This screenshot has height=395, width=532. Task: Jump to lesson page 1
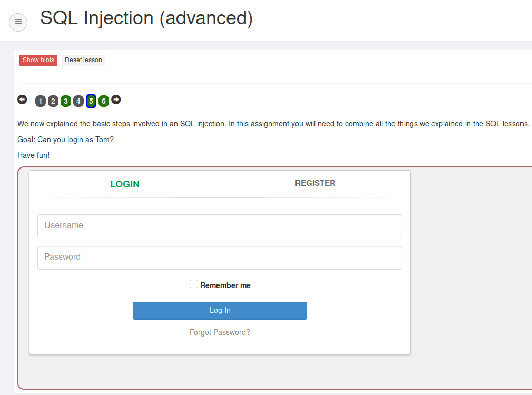tap(41, 101)
